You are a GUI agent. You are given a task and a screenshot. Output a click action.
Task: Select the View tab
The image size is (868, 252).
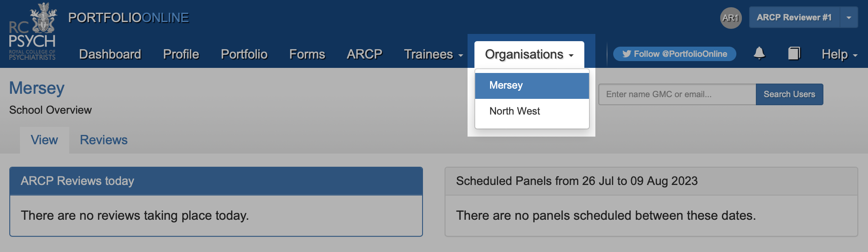tap(44, 140)
